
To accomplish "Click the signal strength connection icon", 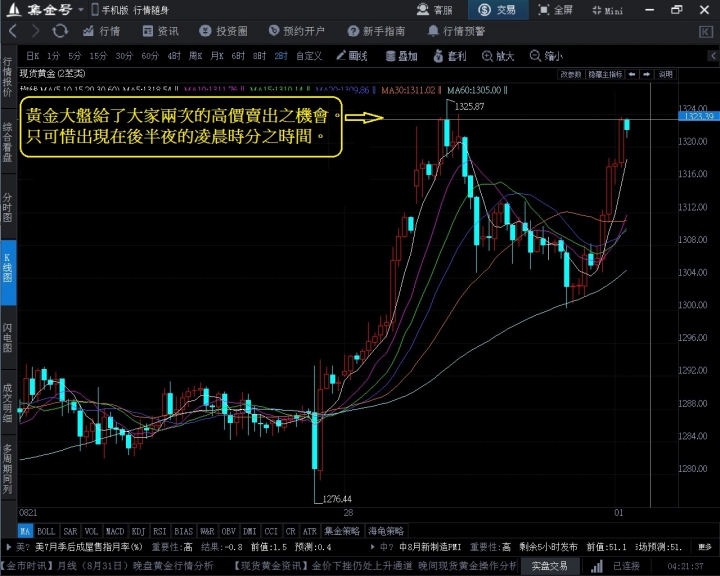I will click(x=596, y=566).
